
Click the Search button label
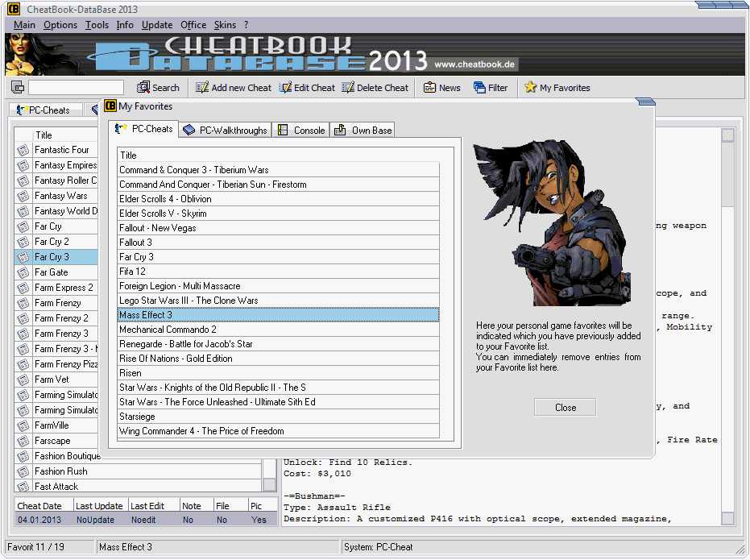click(x=165, y=88)
